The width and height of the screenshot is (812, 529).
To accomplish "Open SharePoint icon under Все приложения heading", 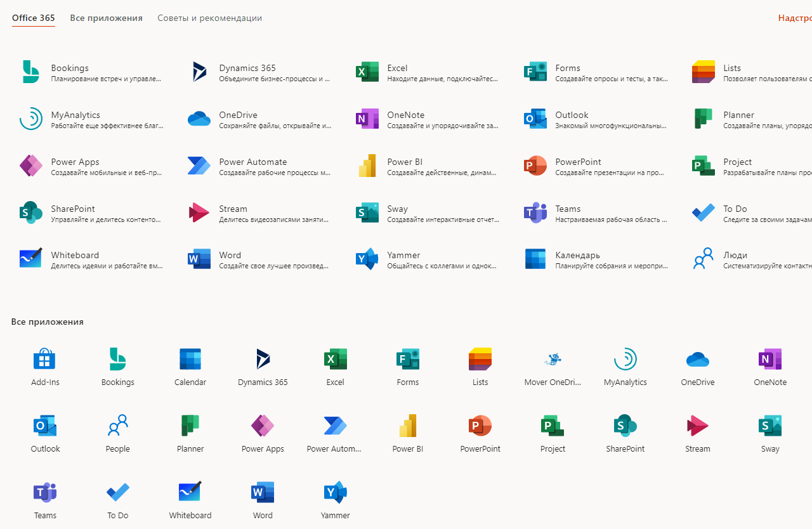I will point(625,426).
